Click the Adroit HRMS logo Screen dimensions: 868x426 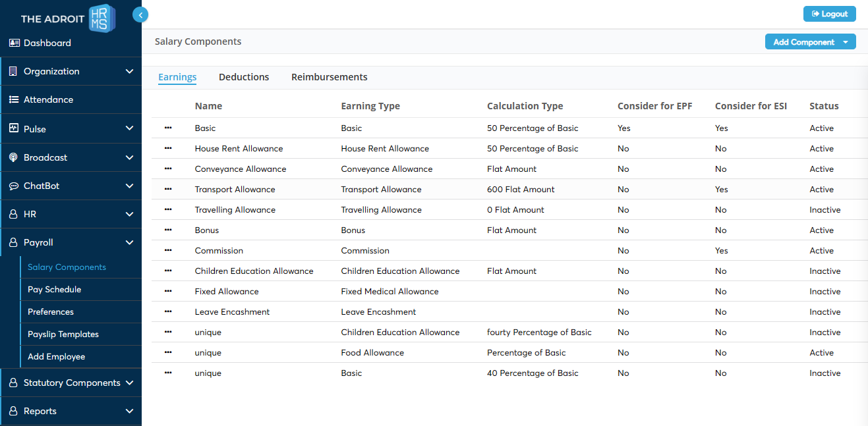[x=68, y=18]
